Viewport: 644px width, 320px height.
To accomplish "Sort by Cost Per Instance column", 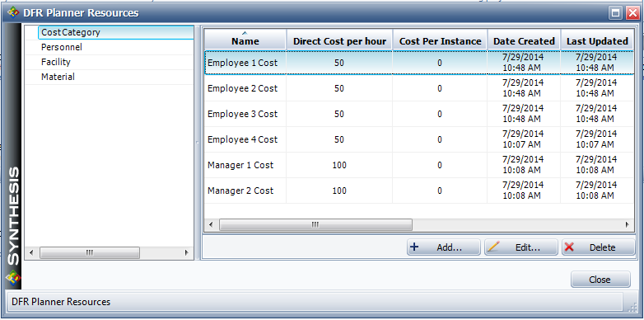I will pyautogui.click(x=440, y=40).
